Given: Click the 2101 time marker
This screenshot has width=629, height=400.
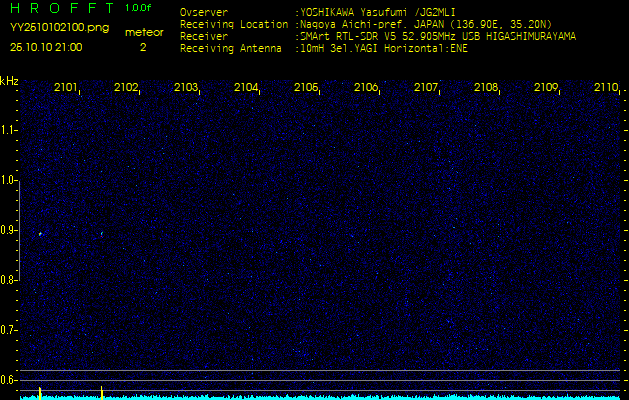Looking at the screenshot, I should tap(66, 88).
